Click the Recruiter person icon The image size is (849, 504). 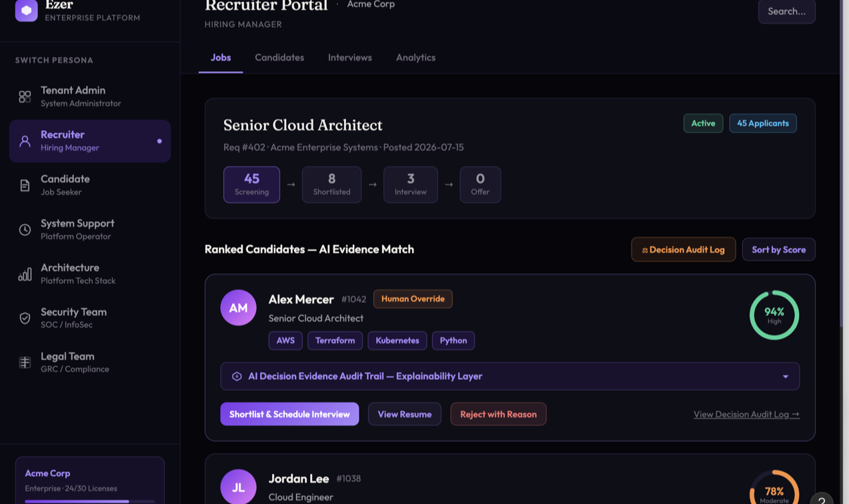(x=25, y=141)
